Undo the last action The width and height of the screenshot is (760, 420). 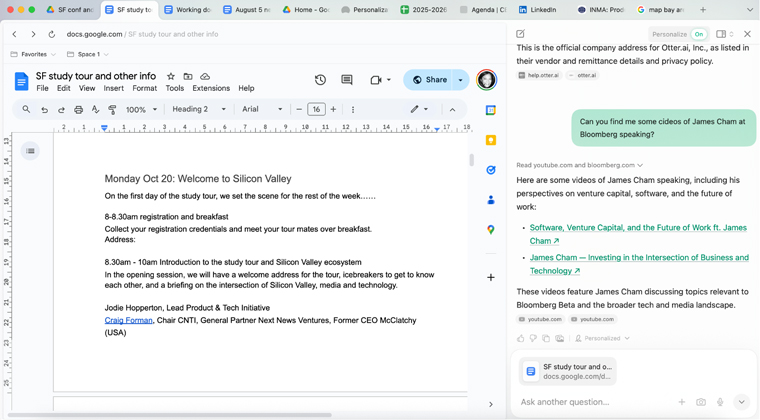point(44,109)
